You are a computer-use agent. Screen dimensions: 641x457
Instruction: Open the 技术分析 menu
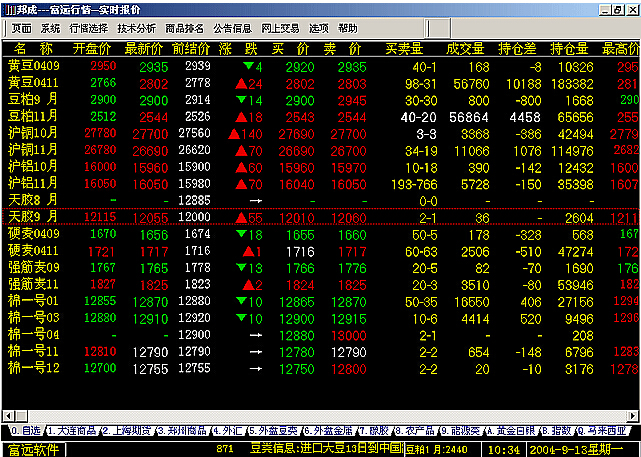137,28
